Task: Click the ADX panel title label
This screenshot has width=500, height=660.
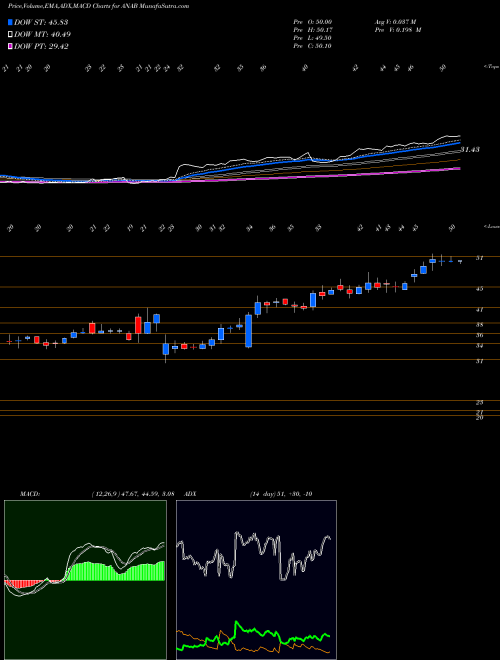Action: coord(191,494)
